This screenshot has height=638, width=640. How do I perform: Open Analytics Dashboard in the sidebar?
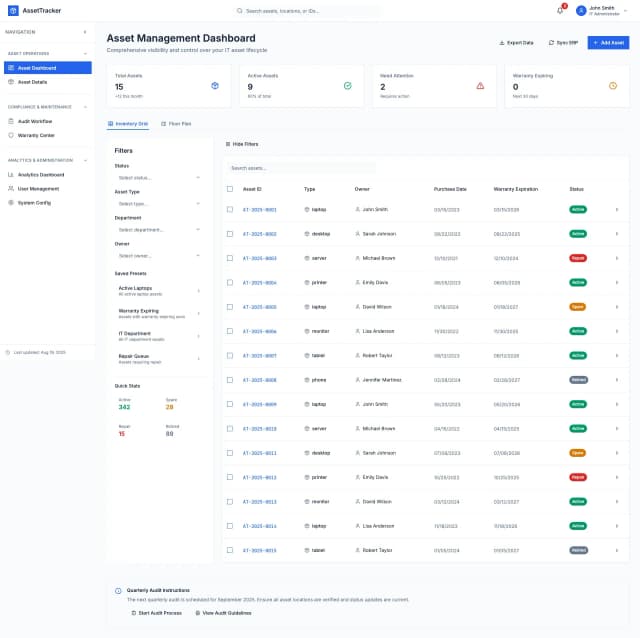pyautogui.click(x=40, y=174)
